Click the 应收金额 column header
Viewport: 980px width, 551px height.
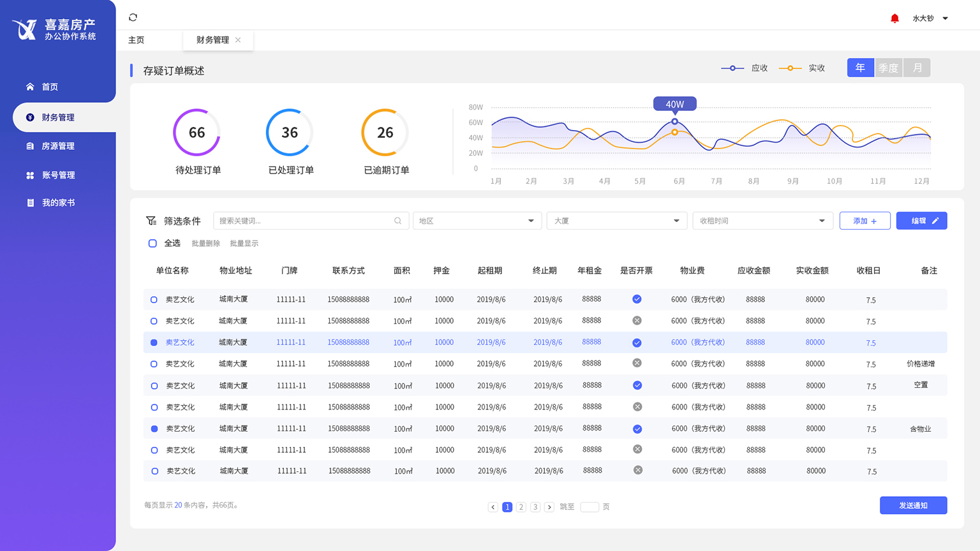point(754,270)
